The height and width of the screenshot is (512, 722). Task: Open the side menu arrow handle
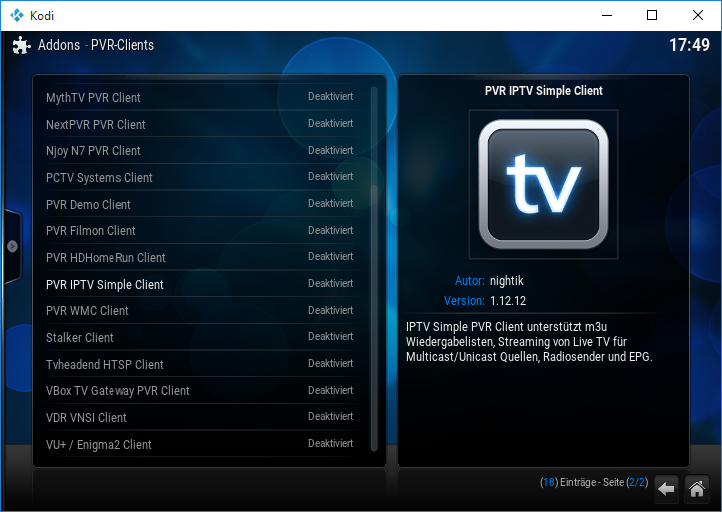[12, 246]
